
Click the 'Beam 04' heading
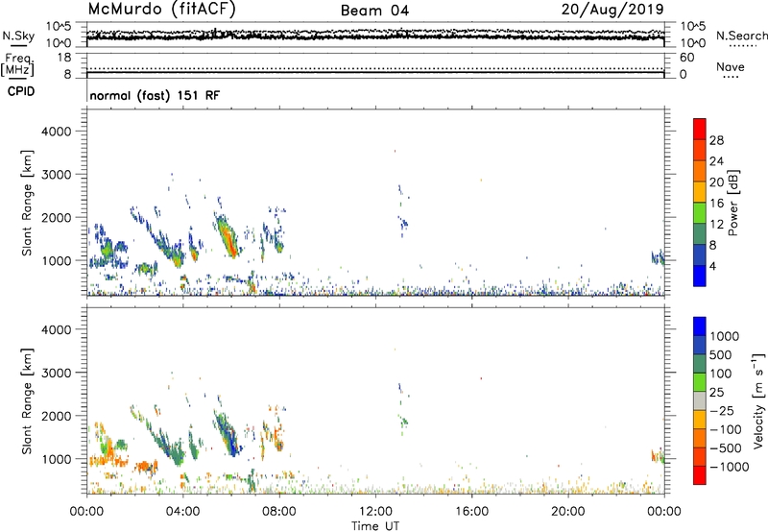click(x=374, y=11)
